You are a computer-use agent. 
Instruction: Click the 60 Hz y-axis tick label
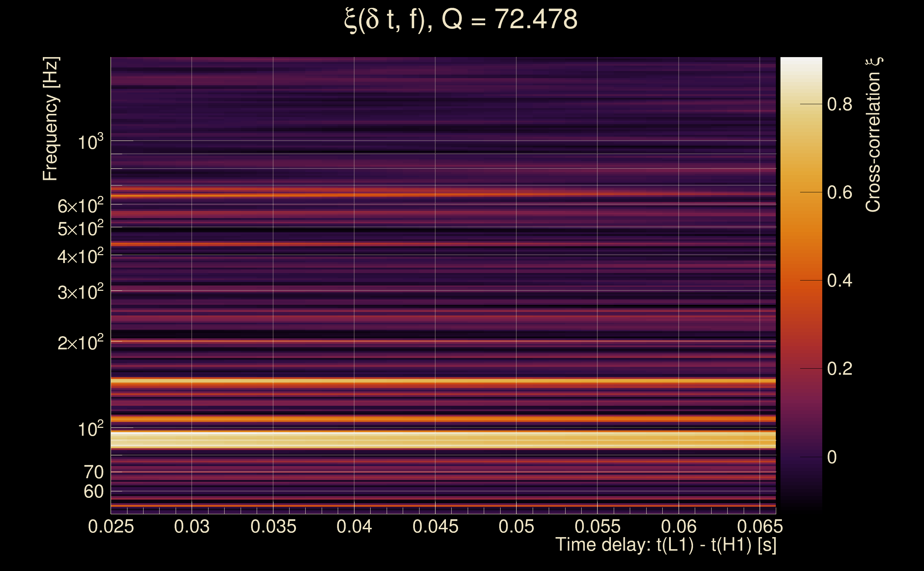pyautogui.click(x=93, y=492)
